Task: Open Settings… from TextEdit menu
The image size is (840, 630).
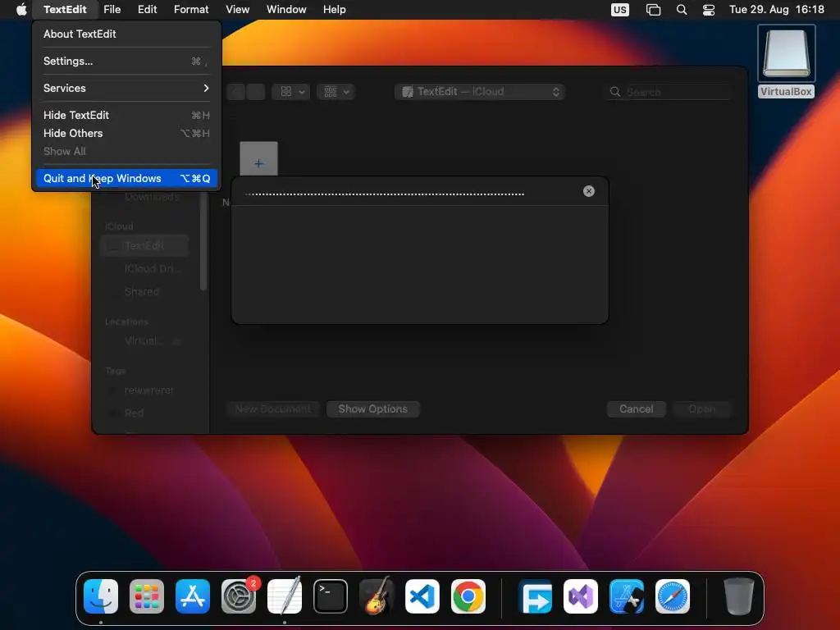Action: pos(126,61)
